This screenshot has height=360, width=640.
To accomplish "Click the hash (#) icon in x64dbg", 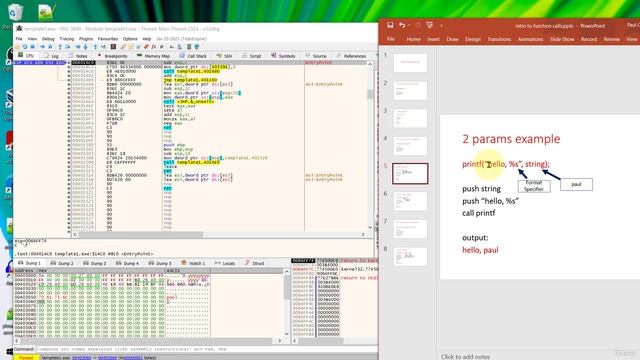I will coord(162,47).
